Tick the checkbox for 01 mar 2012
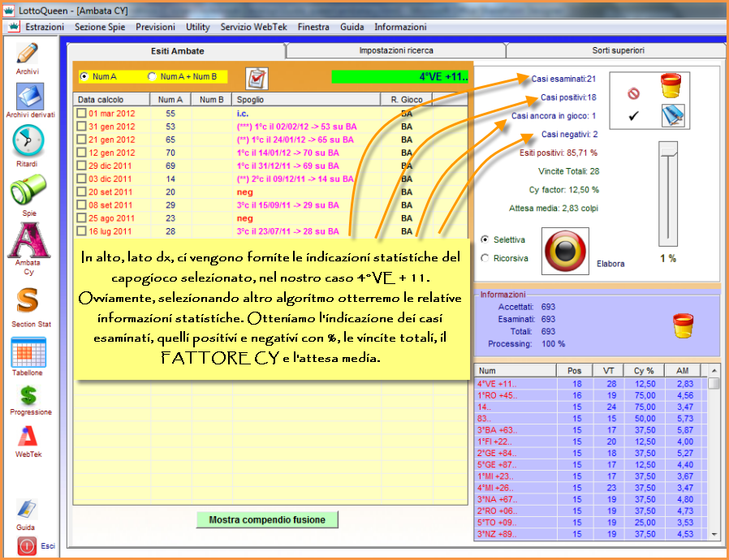The width and height of the screenshot is (729, 560). click(82, 113)
